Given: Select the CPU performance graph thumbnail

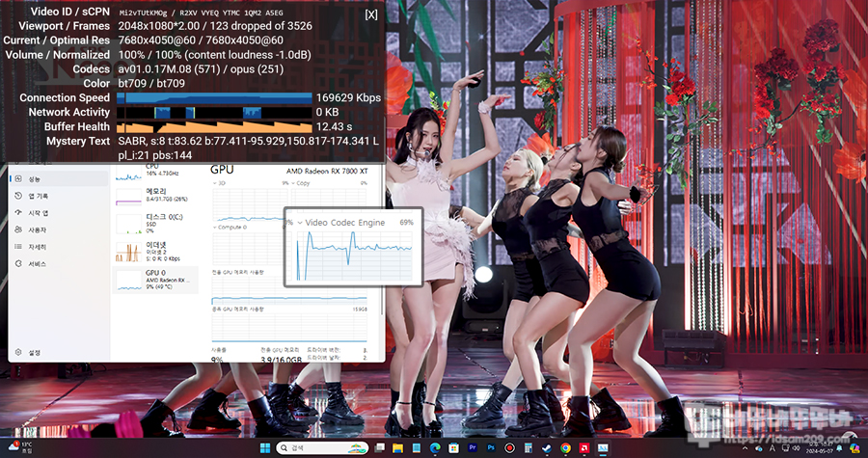Looking at the screenshot, I should point(128,174).
